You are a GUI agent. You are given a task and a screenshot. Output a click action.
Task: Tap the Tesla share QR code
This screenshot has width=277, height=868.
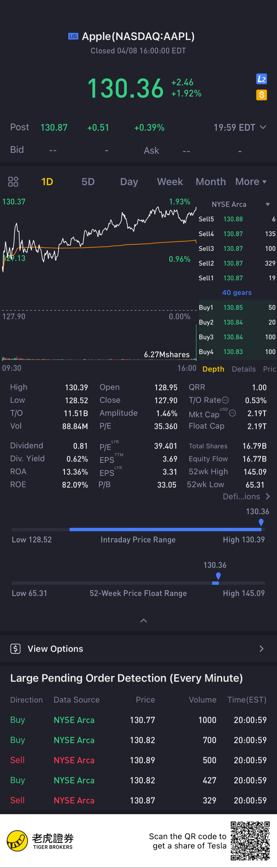click(250, 841)
